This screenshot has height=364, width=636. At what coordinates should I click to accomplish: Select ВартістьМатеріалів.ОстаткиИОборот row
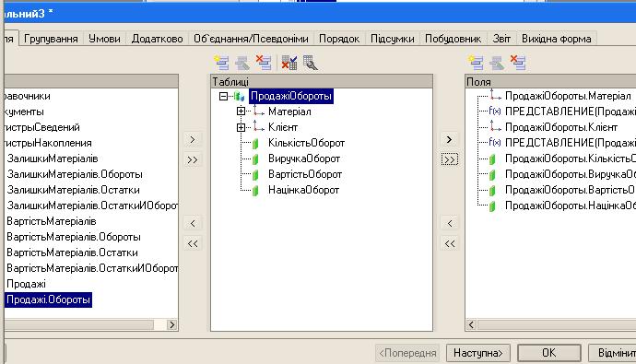coord(91,268)
